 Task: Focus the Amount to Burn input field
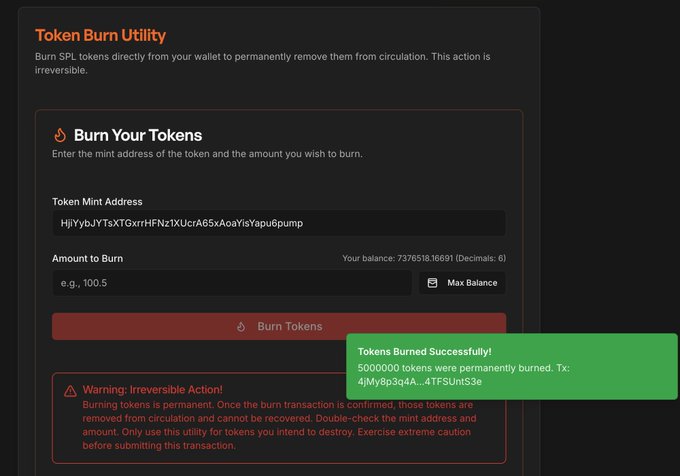click(232, 283)
